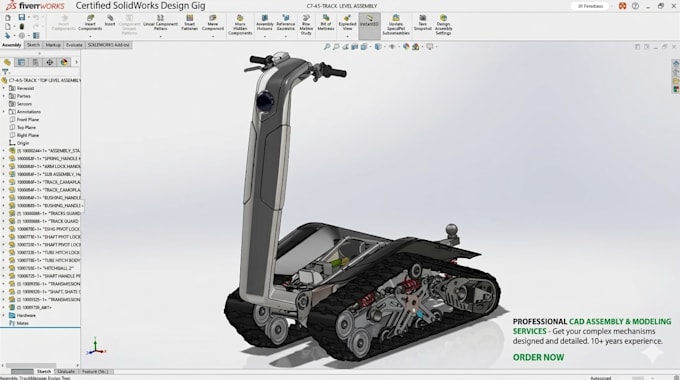This screenshot has height=380, width=680.
Task: Click the Take Snapshot tool
Action: pyautogui.click(x=422, y=23)
